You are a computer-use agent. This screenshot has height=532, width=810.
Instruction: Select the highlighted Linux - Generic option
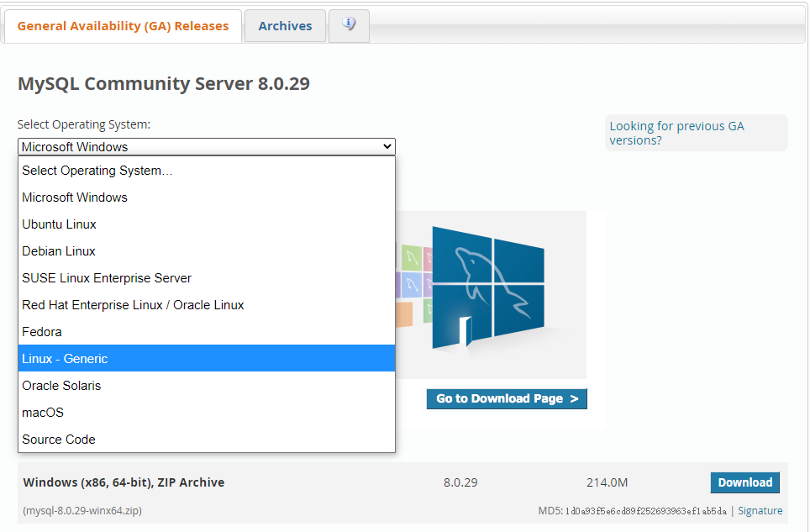[207, 359]
